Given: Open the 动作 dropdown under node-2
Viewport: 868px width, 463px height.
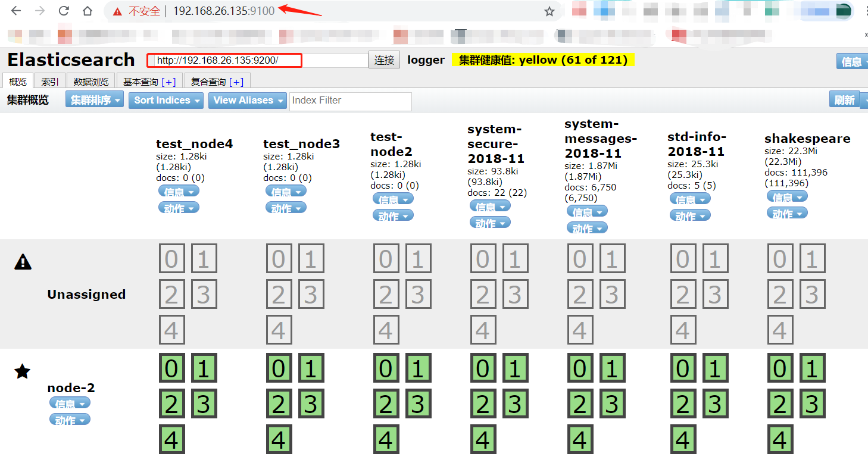Looking at the screenshot, I should (70, 420).
